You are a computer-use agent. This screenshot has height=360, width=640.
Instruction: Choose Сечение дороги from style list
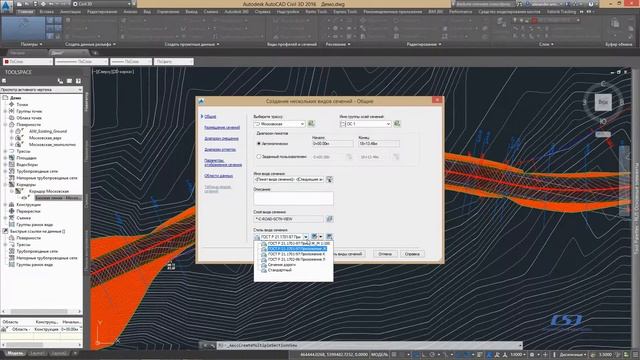tap(281, 265)
